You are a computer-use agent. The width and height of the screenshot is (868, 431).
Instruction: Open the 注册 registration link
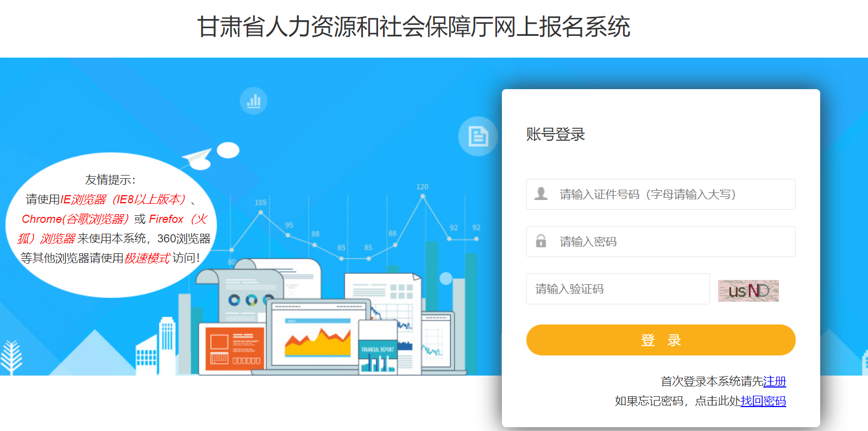tap(775, 381)
